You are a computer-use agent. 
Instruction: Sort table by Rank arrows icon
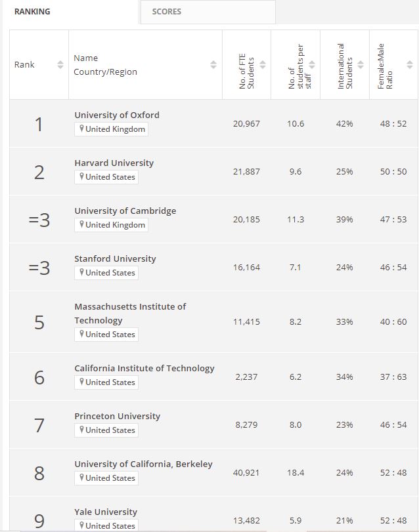tap(60, 65)
